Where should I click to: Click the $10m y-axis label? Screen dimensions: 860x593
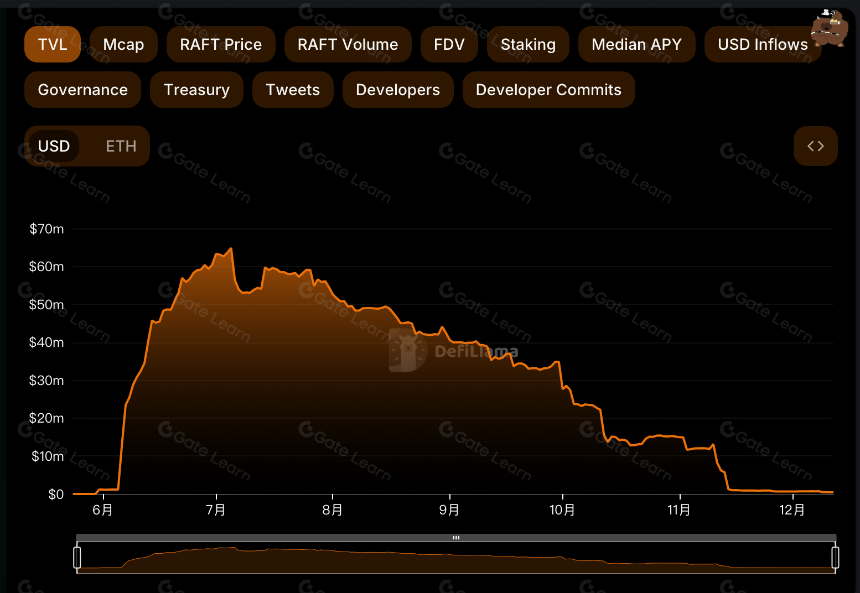coord(48,456)
